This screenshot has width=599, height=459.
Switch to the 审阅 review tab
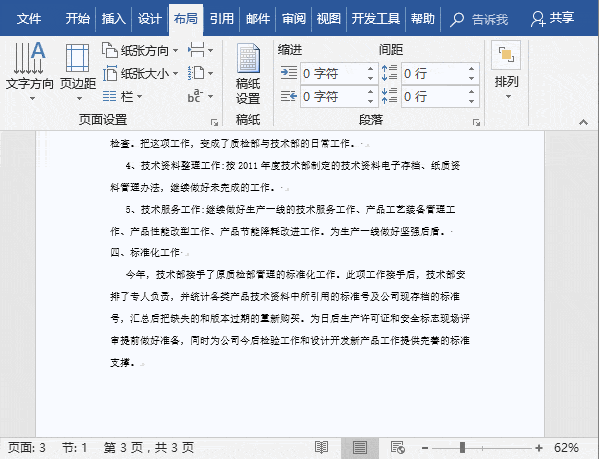click(293, 18)
